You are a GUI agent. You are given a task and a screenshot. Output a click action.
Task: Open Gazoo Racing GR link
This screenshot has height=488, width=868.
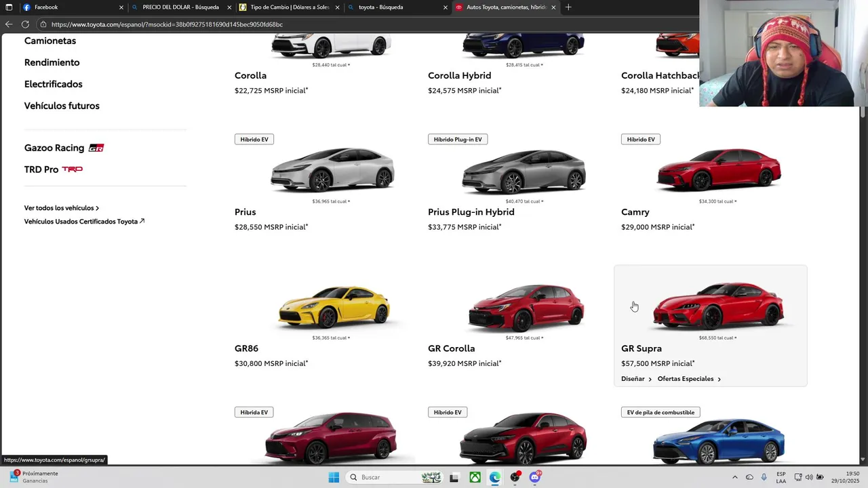tap(64, 148)
